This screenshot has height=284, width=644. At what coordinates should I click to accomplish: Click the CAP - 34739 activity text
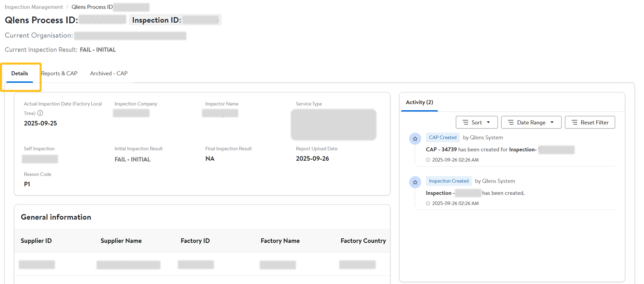point(441,149)
